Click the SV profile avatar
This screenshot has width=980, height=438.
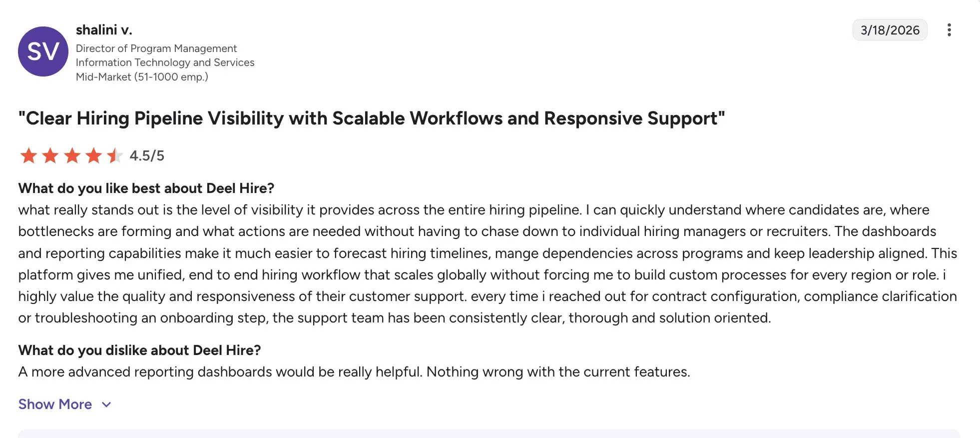43,51
